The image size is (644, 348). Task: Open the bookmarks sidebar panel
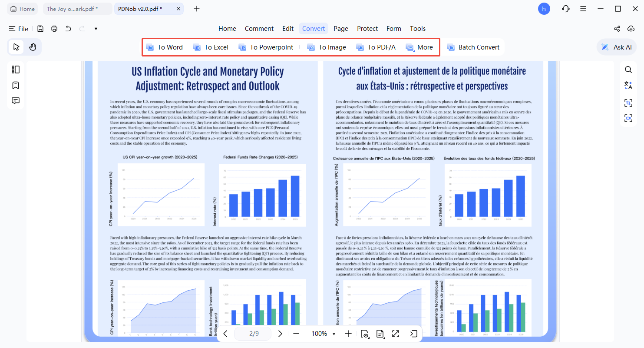coord(16,85)
